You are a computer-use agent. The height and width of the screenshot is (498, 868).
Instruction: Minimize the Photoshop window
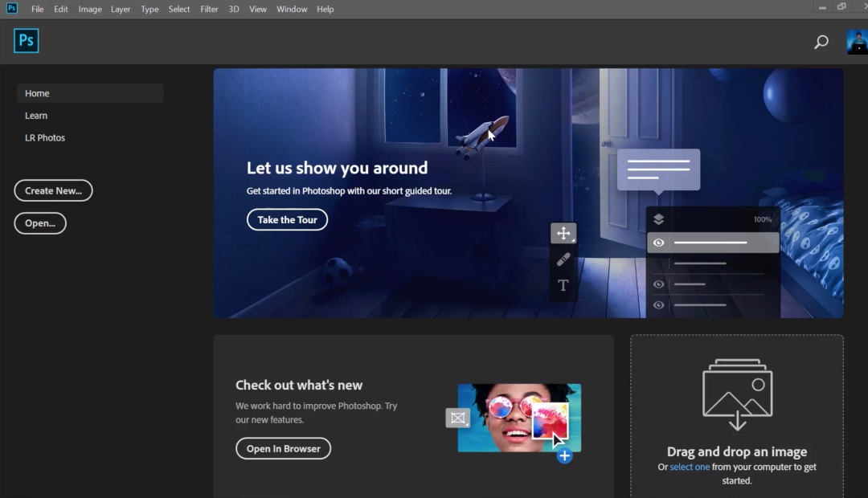(822, 8)
